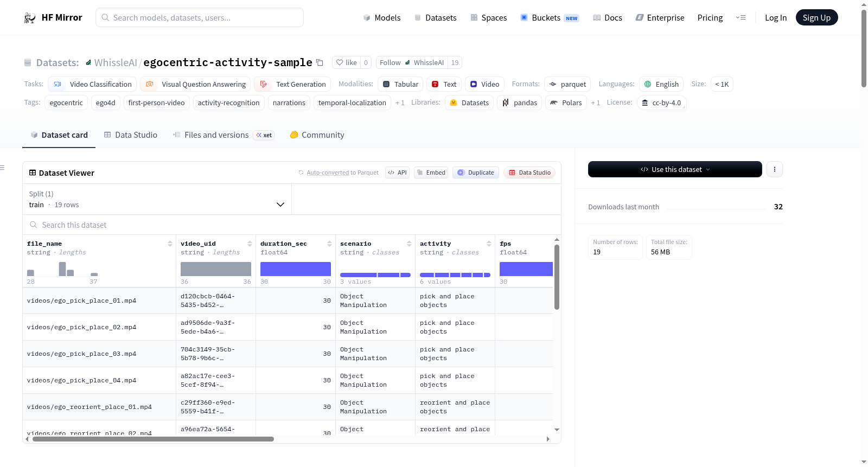The image size is (868, 467).
Task: Click the egocentric tag
Action: [66, 103]
